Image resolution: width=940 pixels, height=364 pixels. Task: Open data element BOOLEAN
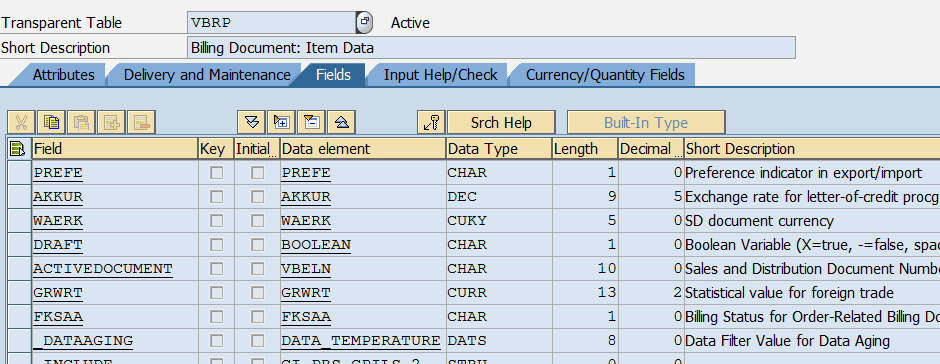click(x=316, y=245)
